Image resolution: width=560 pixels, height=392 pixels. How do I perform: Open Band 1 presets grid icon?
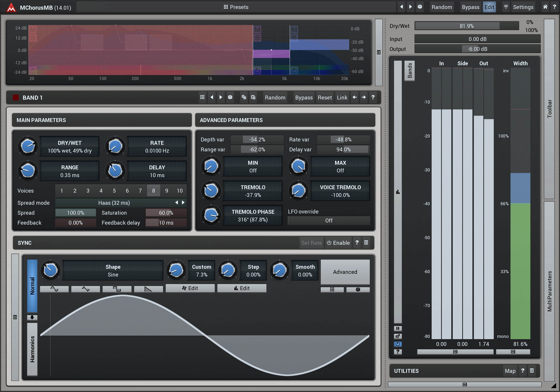click(x=202, y=97)
